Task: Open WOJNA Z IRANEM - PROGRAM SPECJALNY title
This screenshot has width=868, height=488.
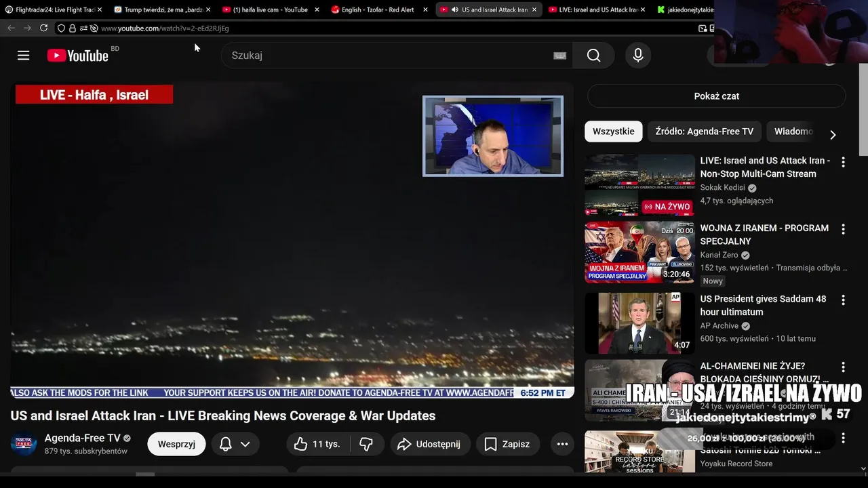Action: pos(764,235)
